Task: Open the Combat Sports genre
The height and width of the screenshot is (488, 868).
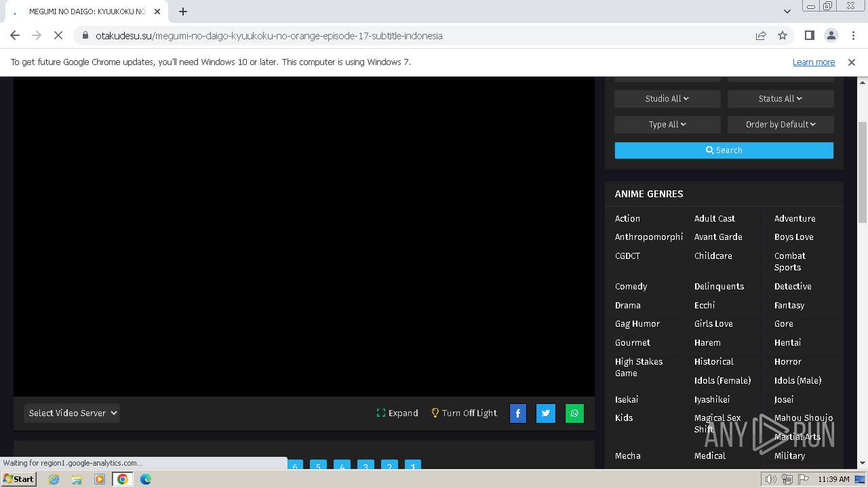Action: [790, 261]
